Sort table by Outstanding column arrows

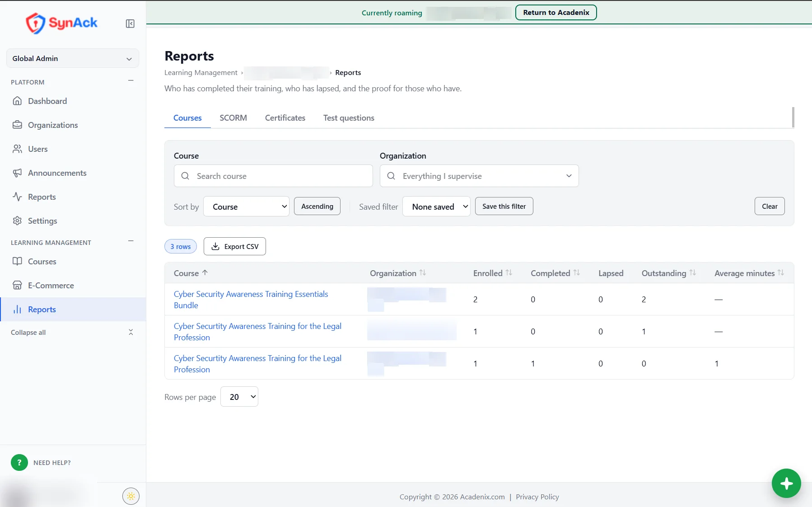pyautogui.click(x=693, y=273)
